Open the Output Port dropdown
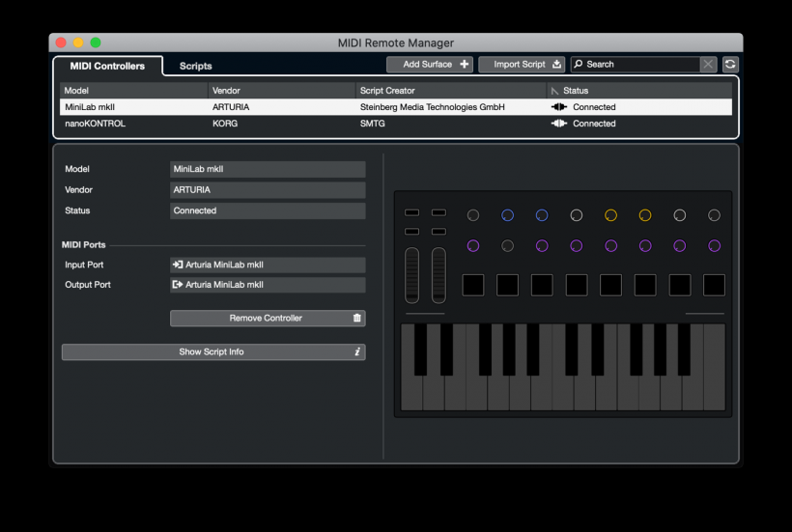 click(268, 285)
